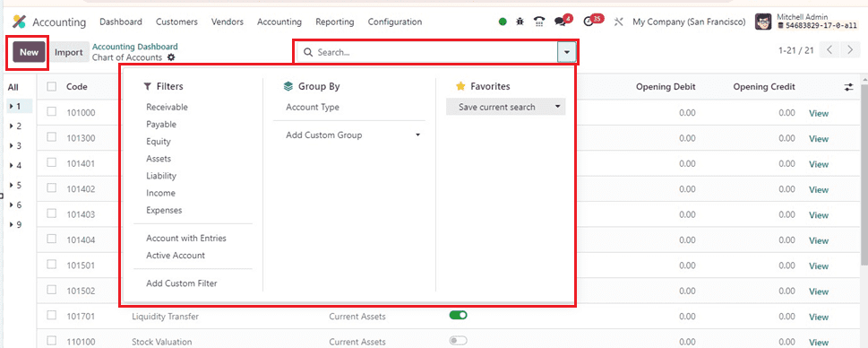Open the Reporting menu
Viewport: 868px width, 348px height.
click(x=335, y=22)
